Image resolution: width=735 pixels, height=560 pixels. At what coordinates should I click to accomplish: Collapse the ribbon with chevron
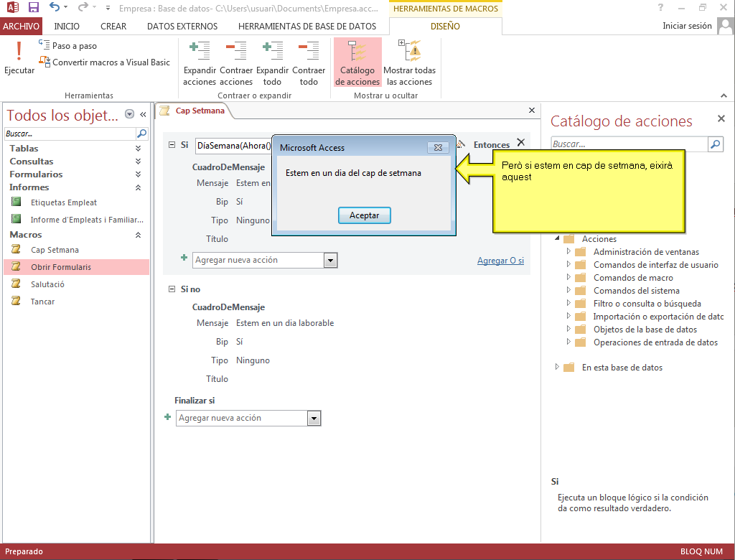coord(724,95)
